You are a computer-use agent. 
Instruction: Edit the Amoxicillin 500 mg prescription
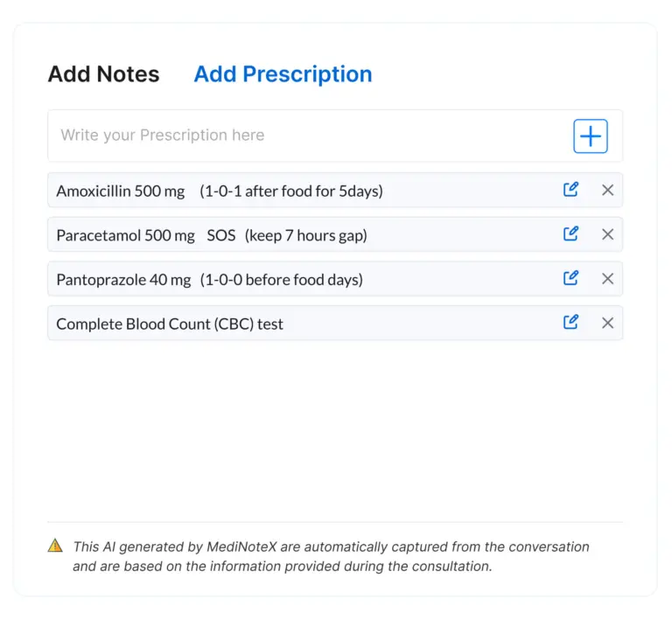coord(570,190)
